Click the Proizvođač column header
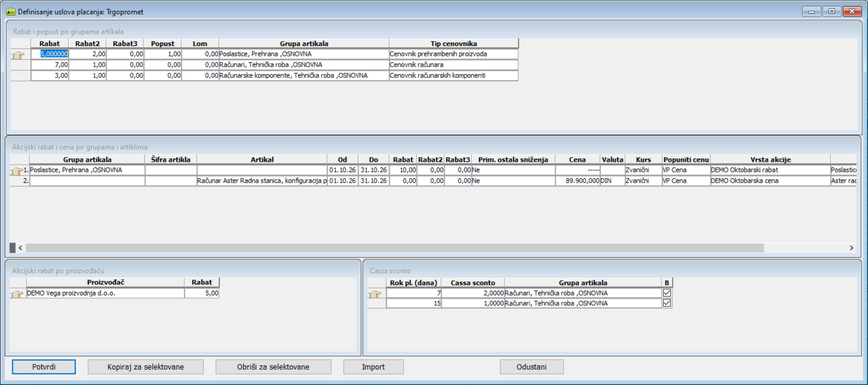This screenshot has height=385, width=868. pyautogui.click(x=105, y=282)
